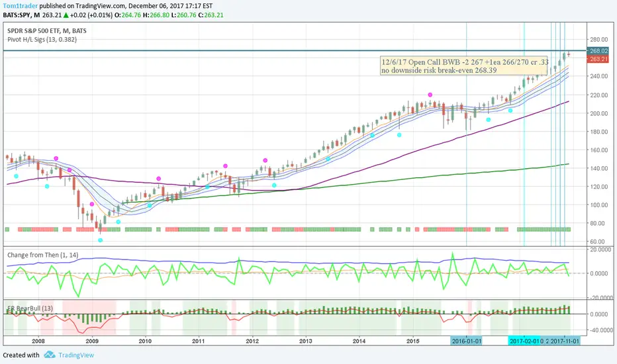The width and height of the screenshot is (617, 364).
Task: Click the cyan pivot low dot below 2009 bottom
Action: point(101,240)
